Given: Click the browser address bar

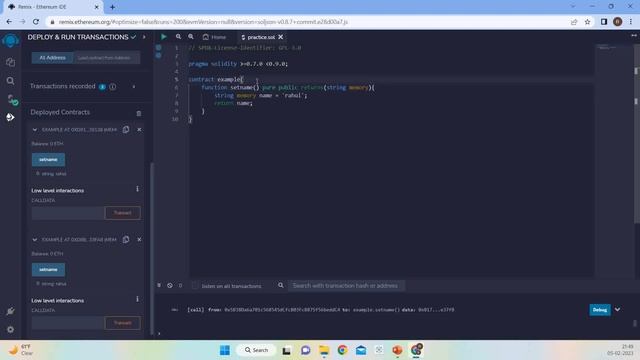Looking at the screenshot, I should pyautogui.click(x=306, y=22).
